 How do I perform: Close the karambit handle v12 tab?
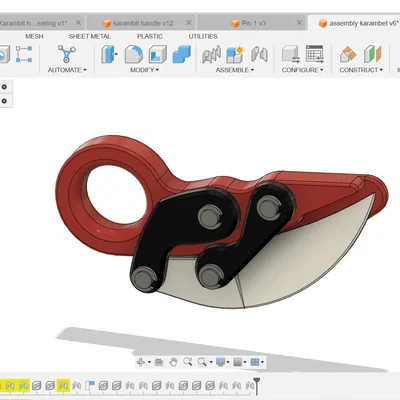[x=189, y=23]
